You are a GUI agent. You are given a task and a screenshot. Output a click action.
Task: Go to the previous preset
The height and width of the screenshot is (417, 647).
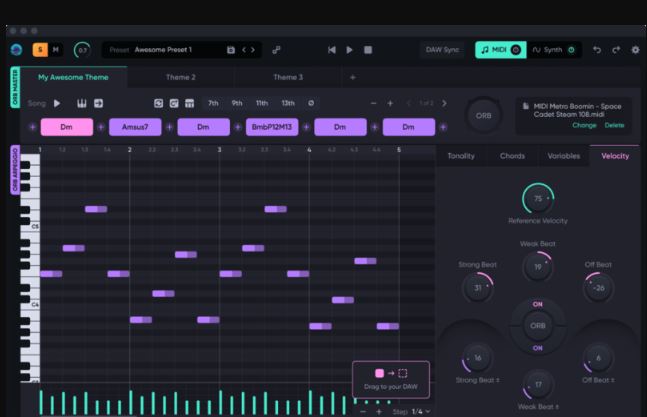244,50
